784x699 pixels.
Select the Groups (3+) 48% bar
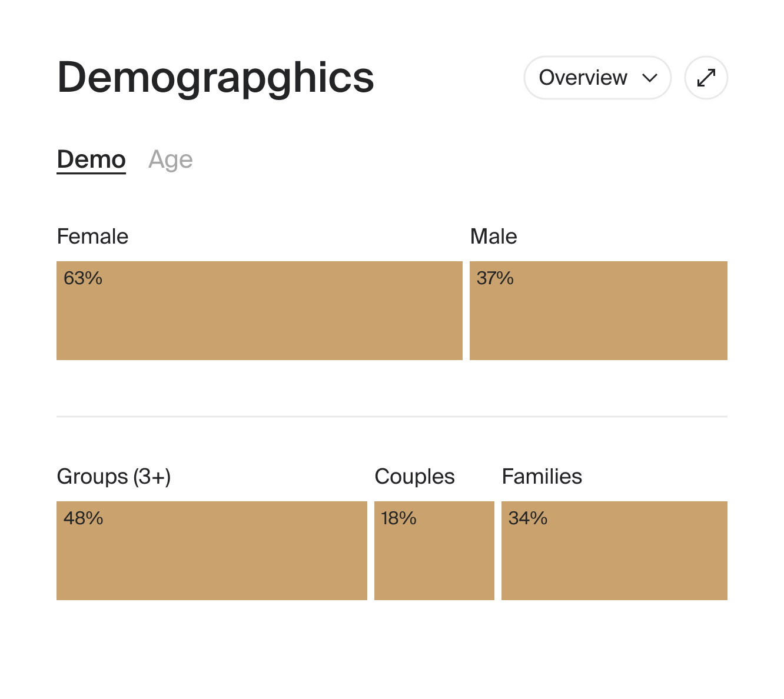pos(212,551)
